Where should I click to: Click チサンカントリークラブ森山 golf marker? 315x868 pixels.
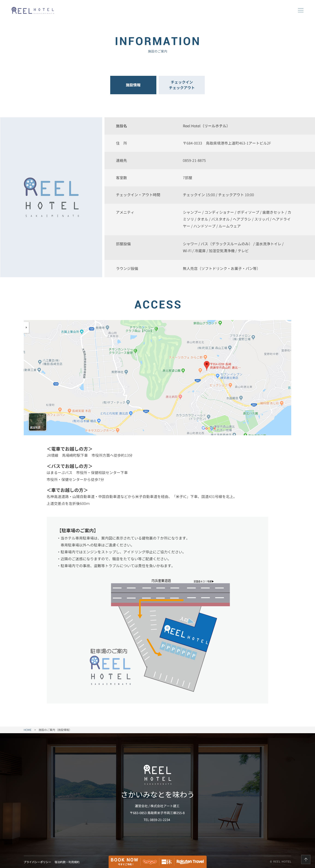click(156, 329)
